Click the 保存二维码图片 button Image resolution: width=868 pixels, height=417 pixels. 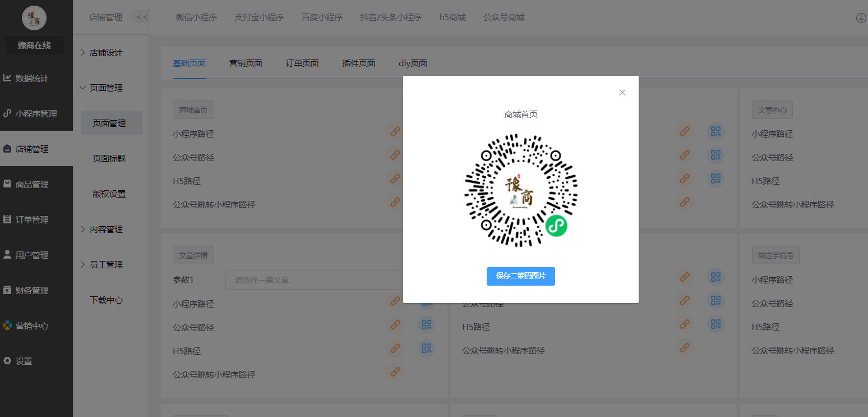pos(521,276)
